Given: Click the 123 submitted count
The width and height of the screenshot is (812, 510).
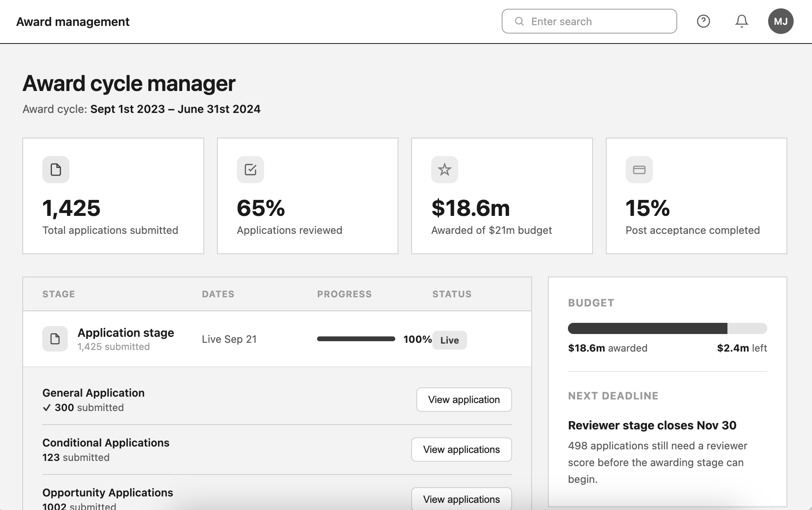Looking at the screenshot, I should [x=76, y=457].
